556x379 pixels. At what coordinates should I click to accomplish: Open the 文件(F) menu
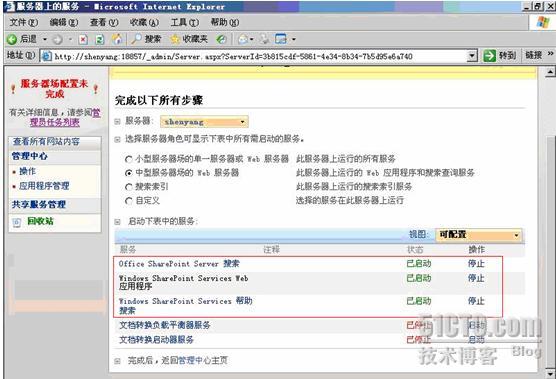[24, 22]
